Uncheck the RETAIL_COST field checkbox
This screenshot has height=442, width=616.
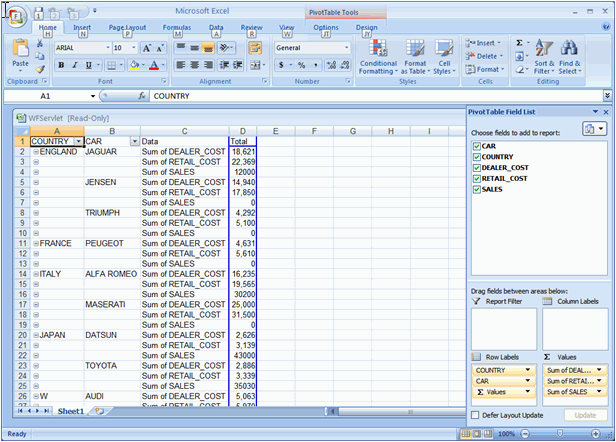[477, 178]
